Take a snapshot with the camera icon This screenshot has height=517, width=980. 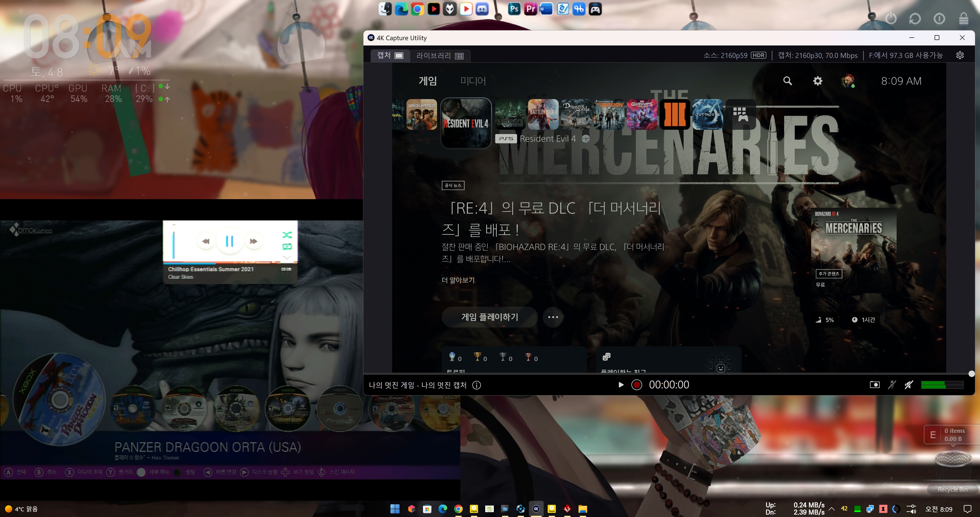pos(875,385)
